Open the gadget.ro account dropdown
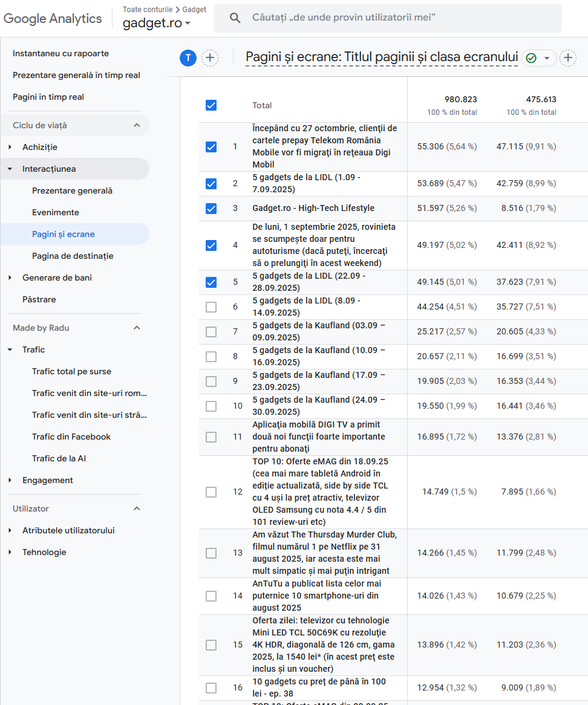 [x=157, y=24]
